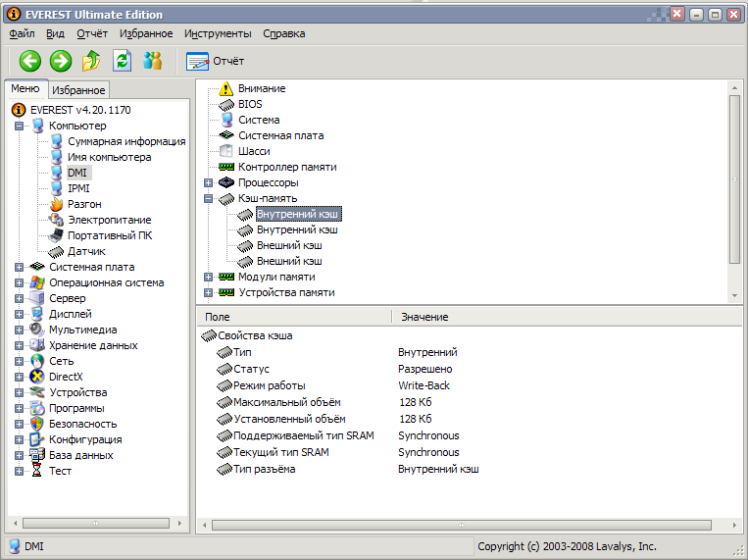Viewport: 748px width, 560px height.
Task: Collapse the Кэш-память node
Action: click(x=208, y=199)
